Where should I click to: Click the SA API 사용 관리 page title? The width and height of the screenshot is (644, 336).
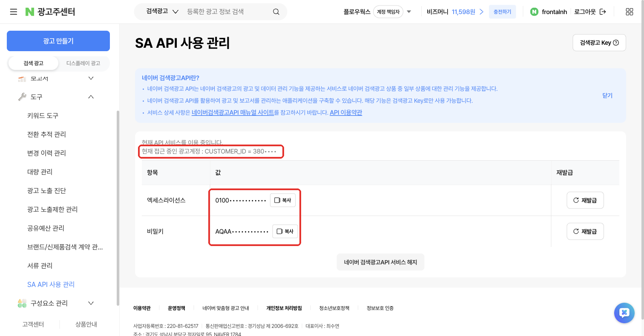click(x=182, y=43)
